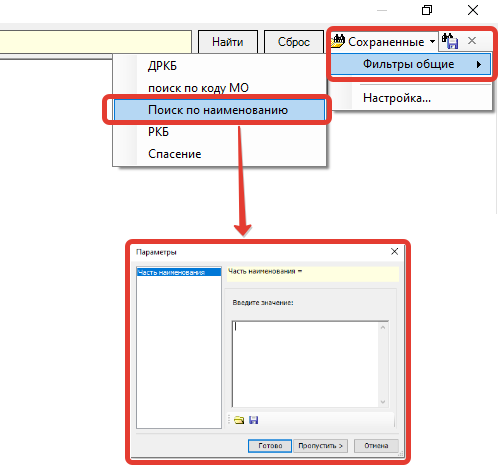Screen dimensions: 498x465
Task: Click the blue floppy save icon in the dialog
Action: click(x=254, y=420)
